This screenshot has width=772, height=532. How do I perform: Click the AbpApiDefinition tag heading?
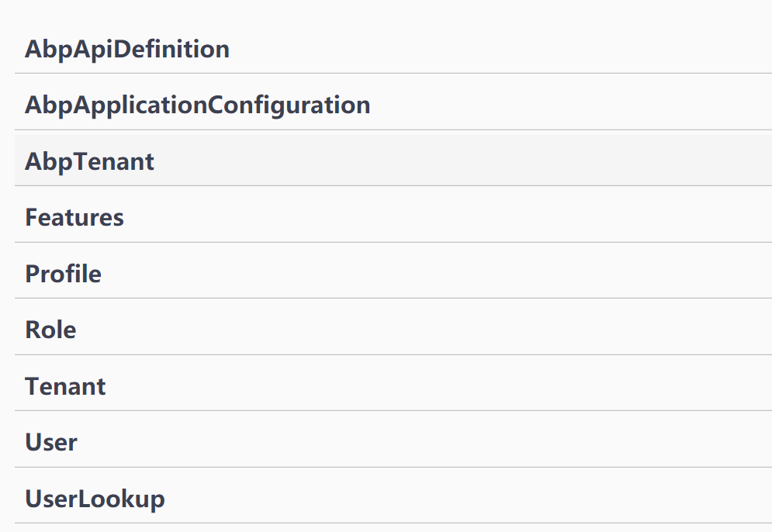(x=127, y=50)
